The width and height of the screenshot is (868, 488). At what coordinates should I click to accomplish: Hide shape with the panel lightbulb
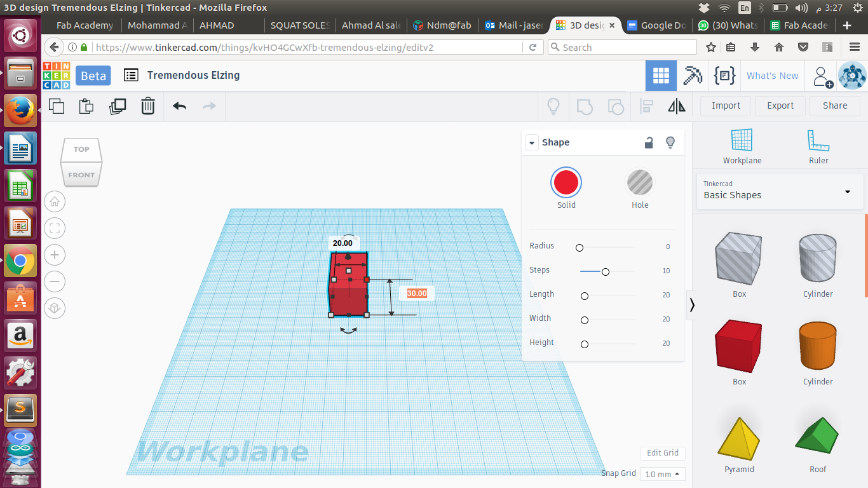click(x=670, y=142)
